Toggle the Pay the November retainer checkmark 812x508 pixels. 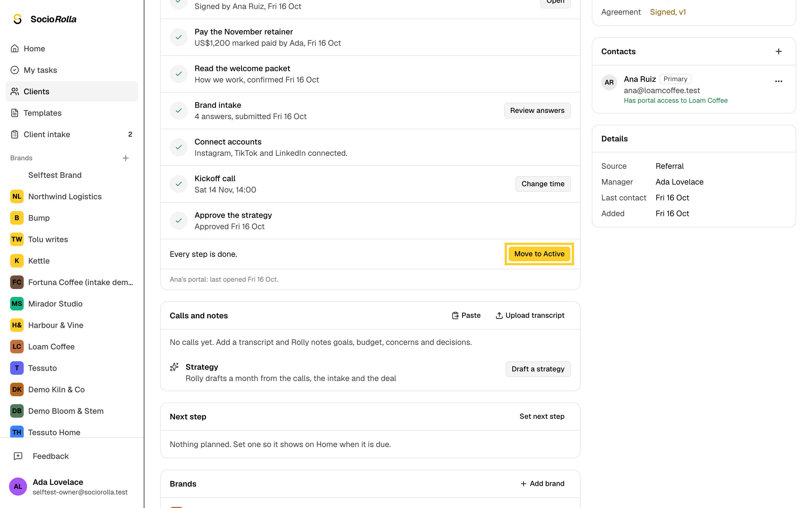[178, 37]
